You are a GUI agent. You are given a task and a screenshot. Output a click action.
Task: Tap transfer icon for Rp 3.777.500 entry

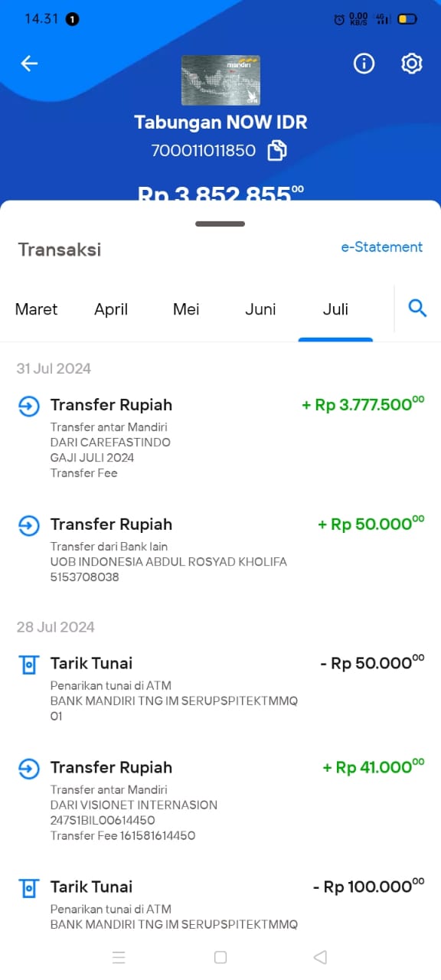[29, 406]
